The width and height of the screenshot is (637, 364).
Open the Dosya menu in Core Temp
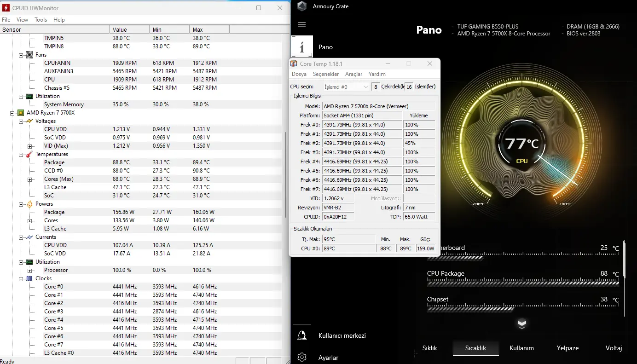coord(299,74)
